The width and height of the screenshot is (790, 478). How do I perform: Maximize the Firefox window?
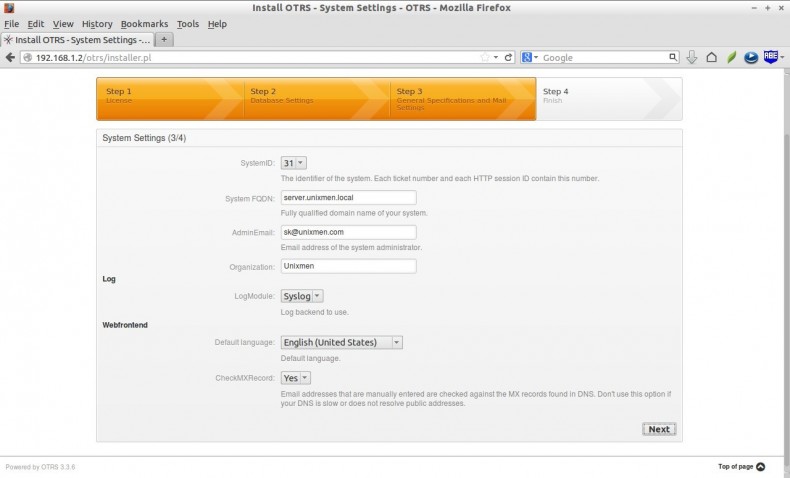(767, 8)
